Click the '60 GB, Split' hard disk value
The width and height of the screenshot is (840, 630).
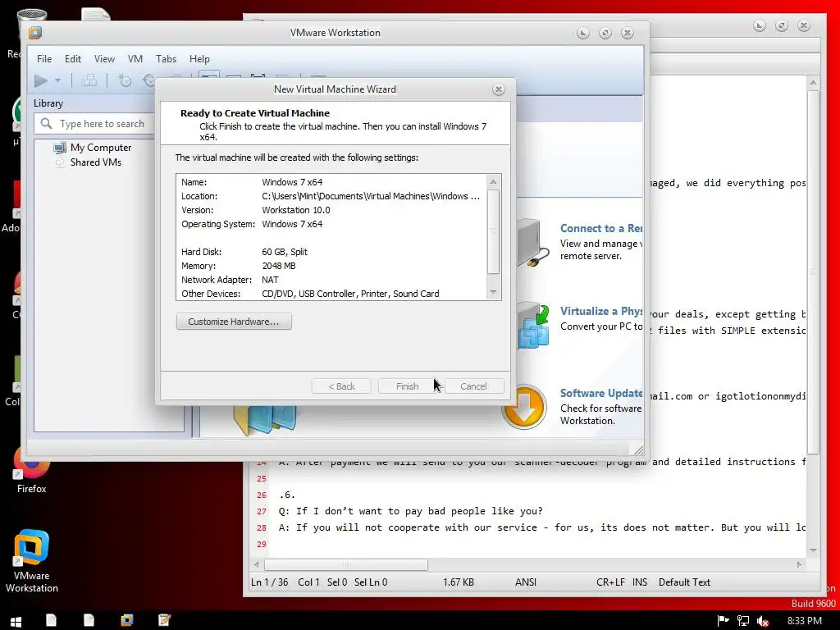coord(285,252)
